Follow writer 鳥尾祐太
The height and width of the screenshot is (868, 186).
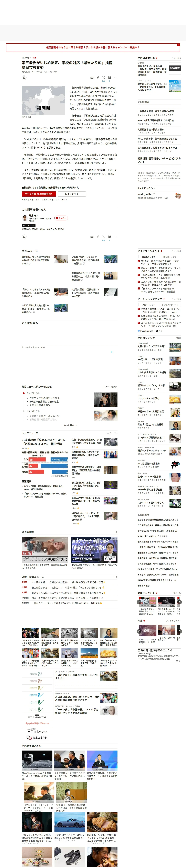[x=61, y=218]
